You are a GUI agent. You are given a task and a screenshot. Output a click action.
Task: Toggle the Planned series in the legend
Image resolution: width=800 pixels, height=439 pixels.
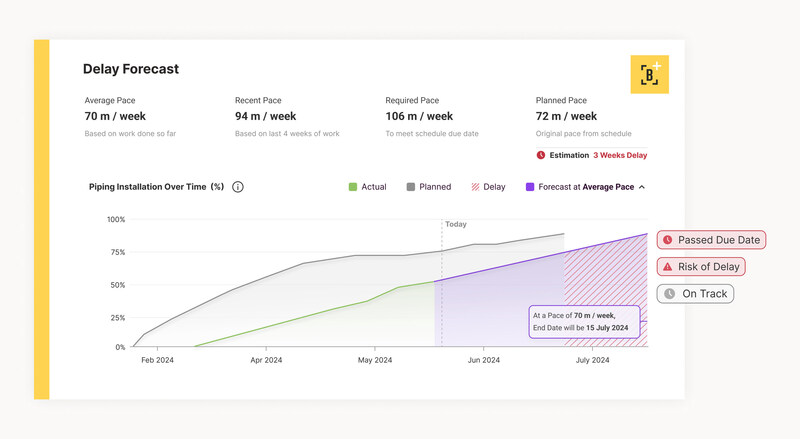(428, 187)
